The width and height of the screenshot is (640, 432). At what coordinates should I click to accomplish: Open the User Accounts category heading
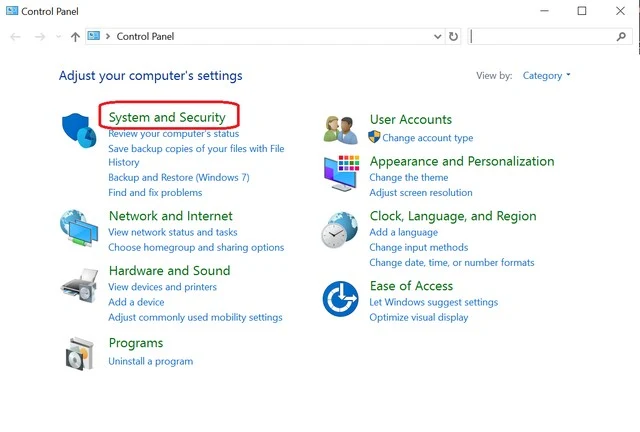pos(411,119)
